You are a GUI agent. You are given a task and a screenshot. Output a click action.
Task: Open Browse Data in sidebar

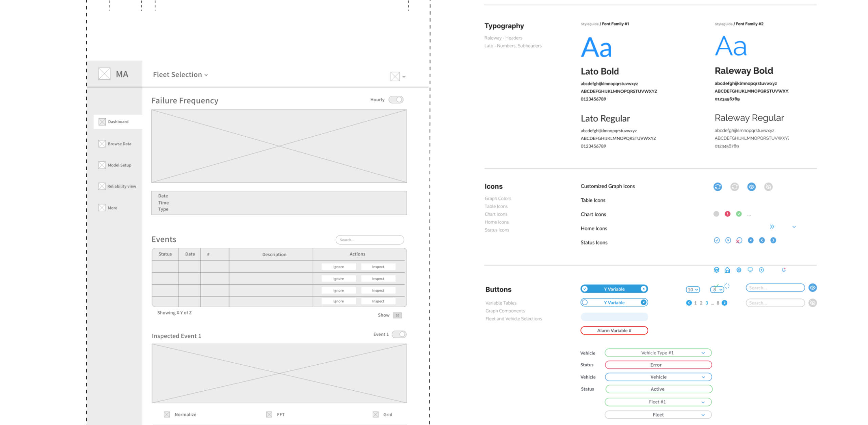click(119, 144)
